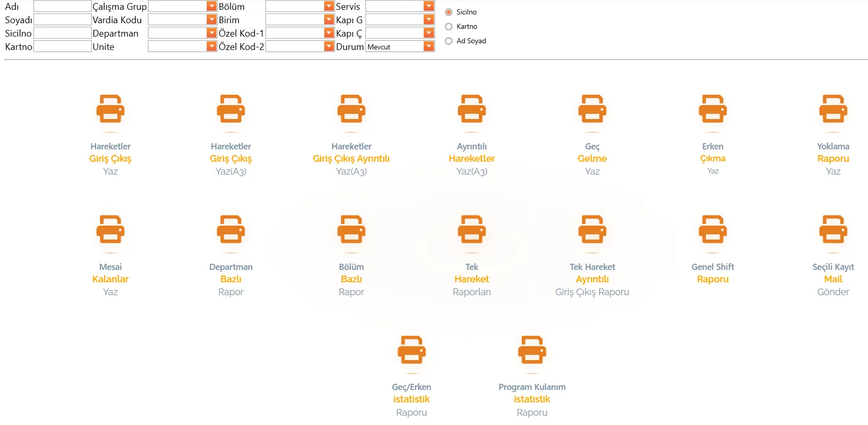Expand the Durum dropdown showing Mevcut
Viewport: 868px width, 425px height.
coord(428,46)
